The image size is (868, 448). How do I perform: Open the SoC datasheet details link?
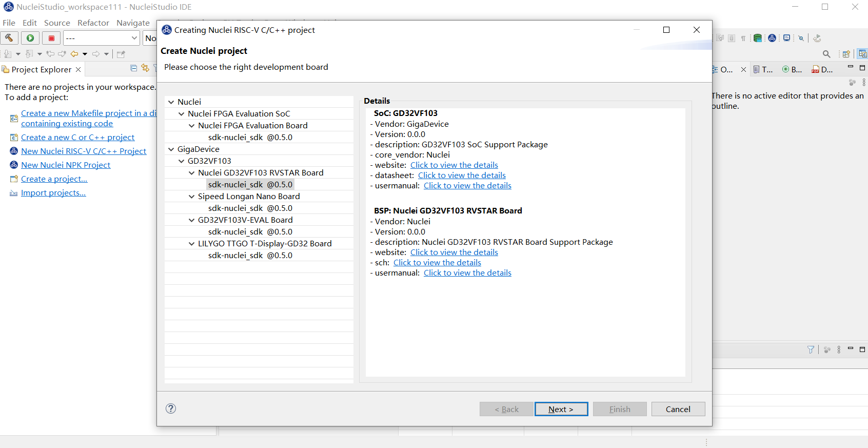tap(462, 176)
